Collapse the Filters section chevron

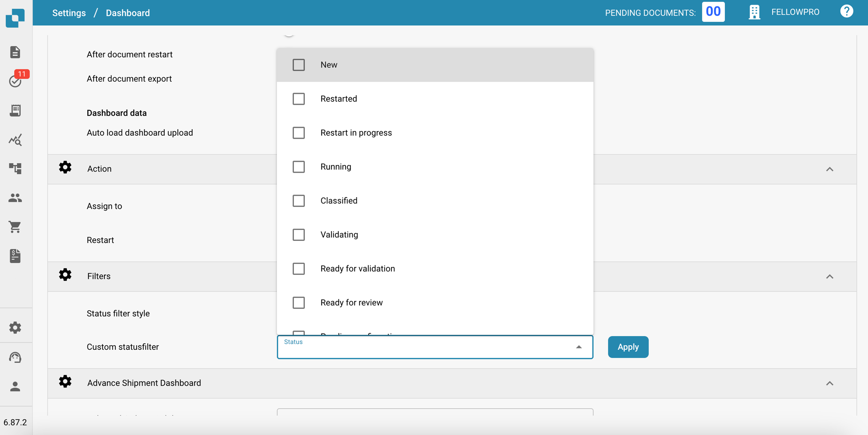tap(830, 277)
